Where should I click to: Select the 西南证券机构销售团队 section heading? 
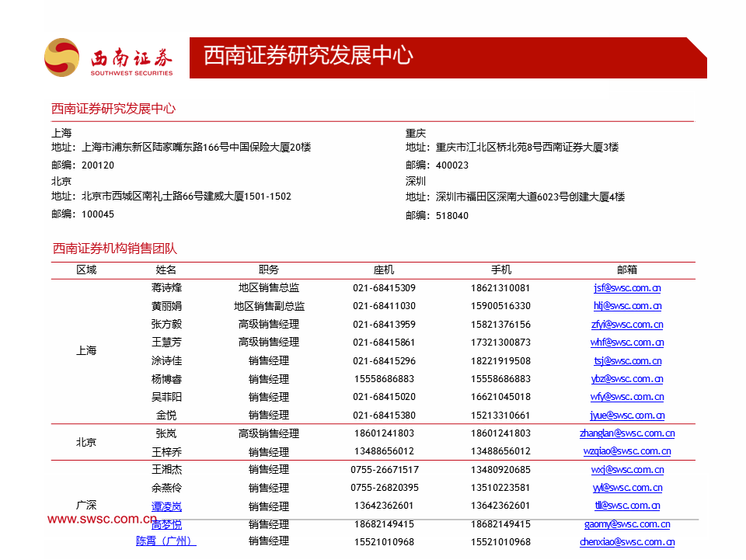point(115,249)
